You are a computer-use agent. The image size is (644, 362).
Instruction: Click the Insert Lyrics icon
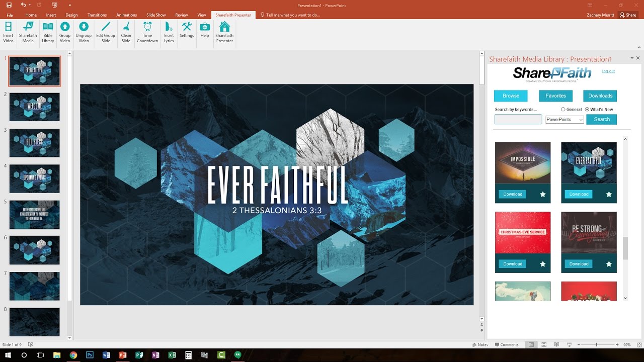coord(169,32)
